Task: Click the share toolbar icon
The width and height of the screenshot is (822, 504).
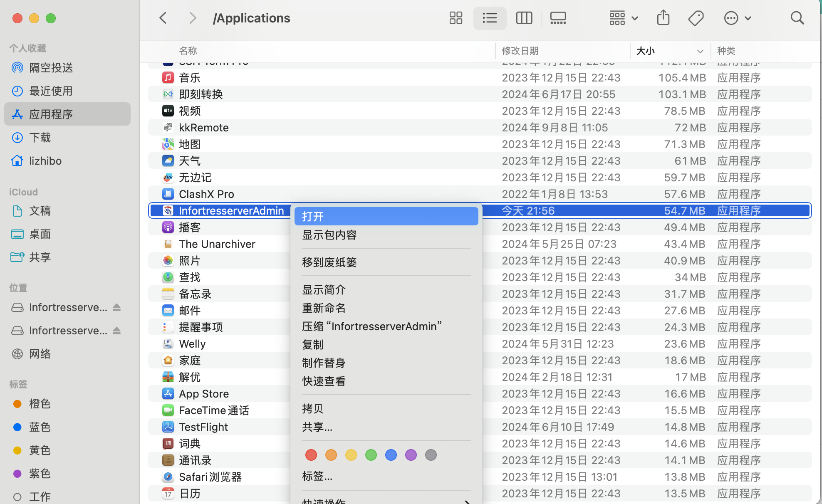Action: click(663, 18)
